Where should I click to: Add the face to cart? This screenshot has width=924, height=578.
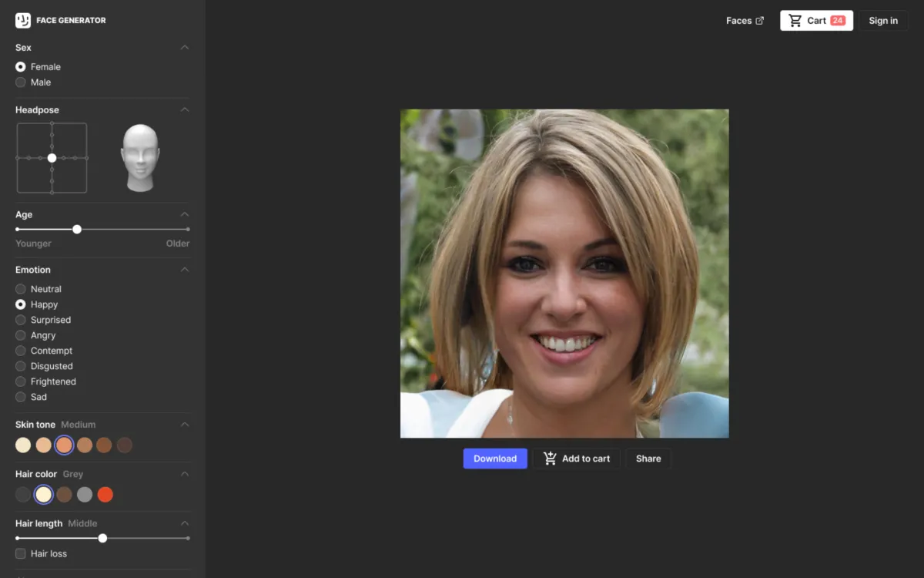pyautogui.click(x=577, y=459)
